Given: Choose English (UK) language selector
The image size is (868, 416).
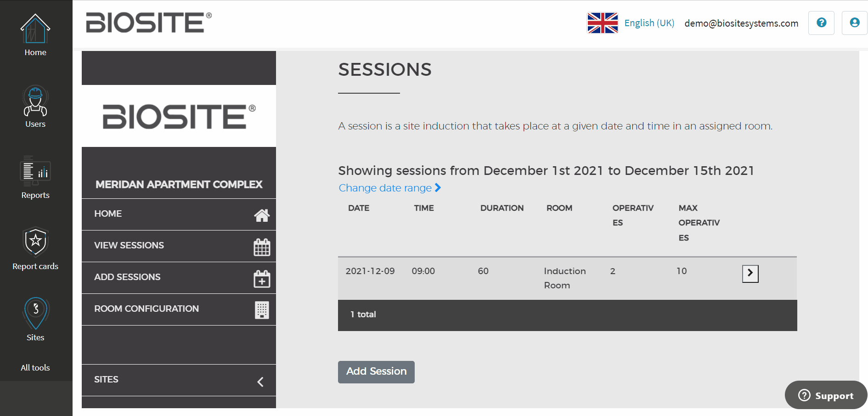Looking at the screenshot, I should pos(649,23).
